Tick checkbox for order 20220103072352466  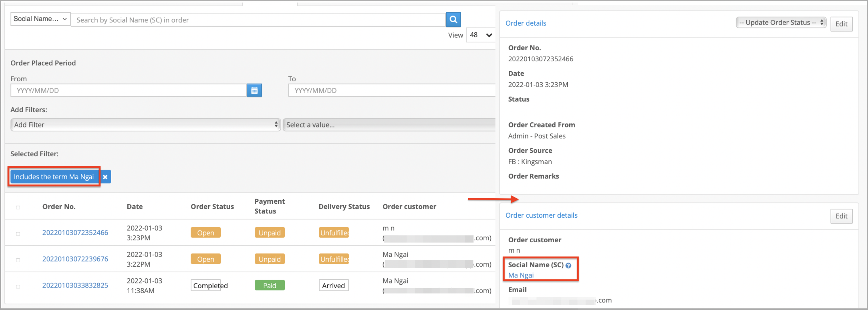(18, 233)
